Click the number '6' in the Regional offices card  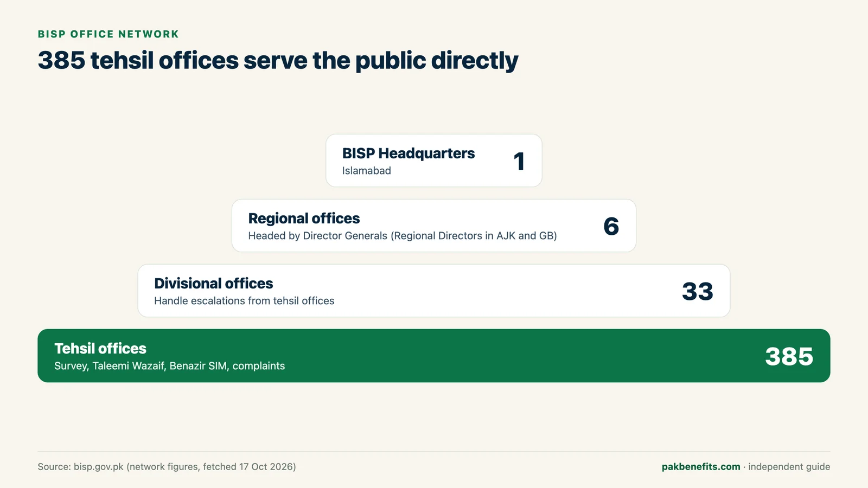coord(611,226)
